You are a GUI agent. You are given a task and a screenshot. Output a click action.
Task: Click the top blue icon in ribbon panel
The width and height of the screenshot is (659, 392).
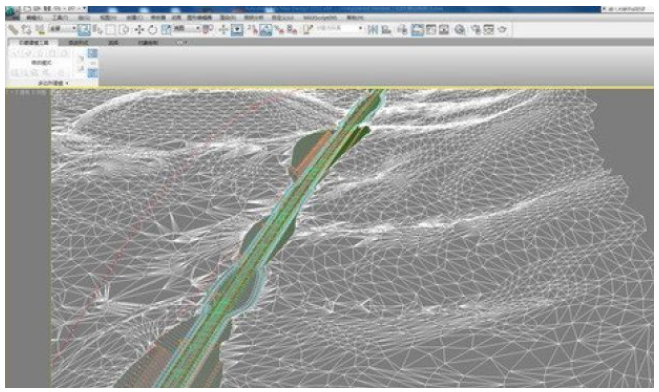[x=92, y=53]
